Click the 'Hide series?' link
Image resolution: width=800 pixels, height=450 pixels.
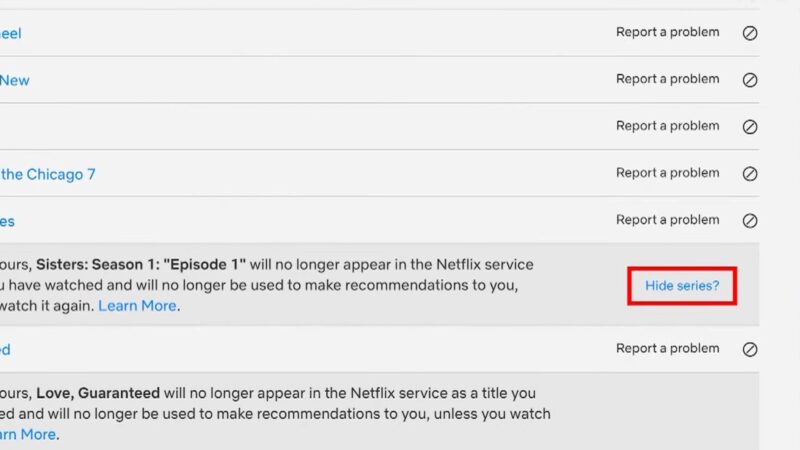pyautogui.click(x=682, y=286)
